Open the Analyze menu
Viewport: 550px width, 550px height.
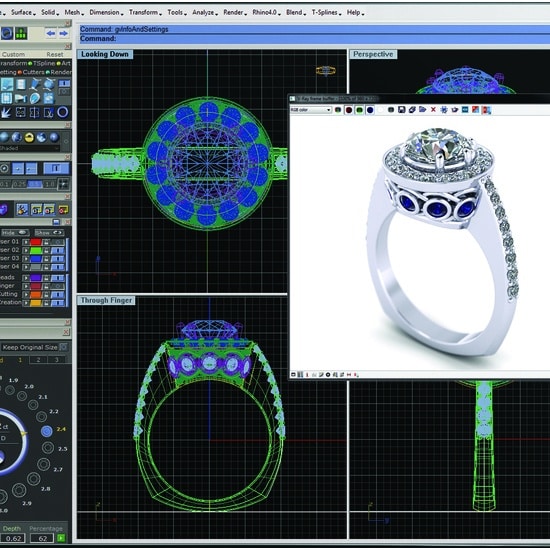(x=205, y=13)
